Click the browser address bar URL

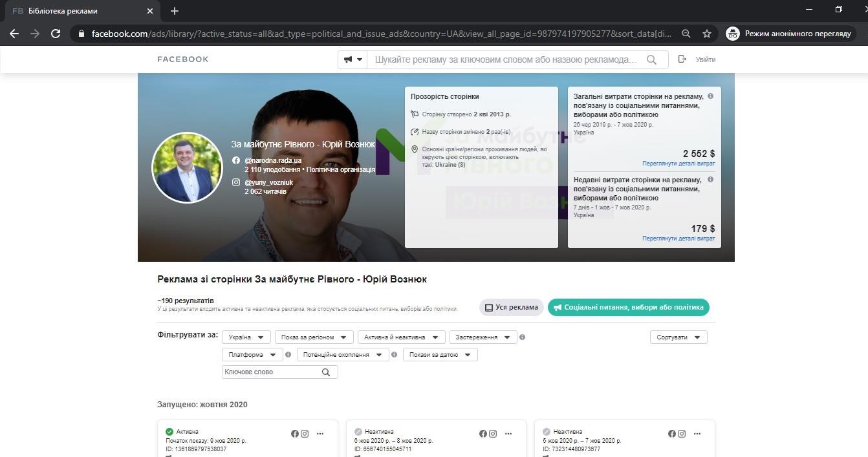382,34
